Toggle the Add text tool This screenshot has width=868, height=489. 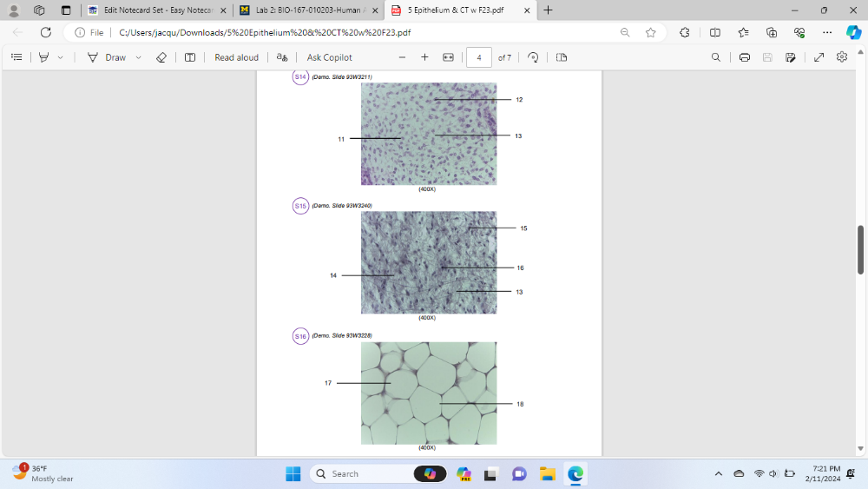[190, 57]
